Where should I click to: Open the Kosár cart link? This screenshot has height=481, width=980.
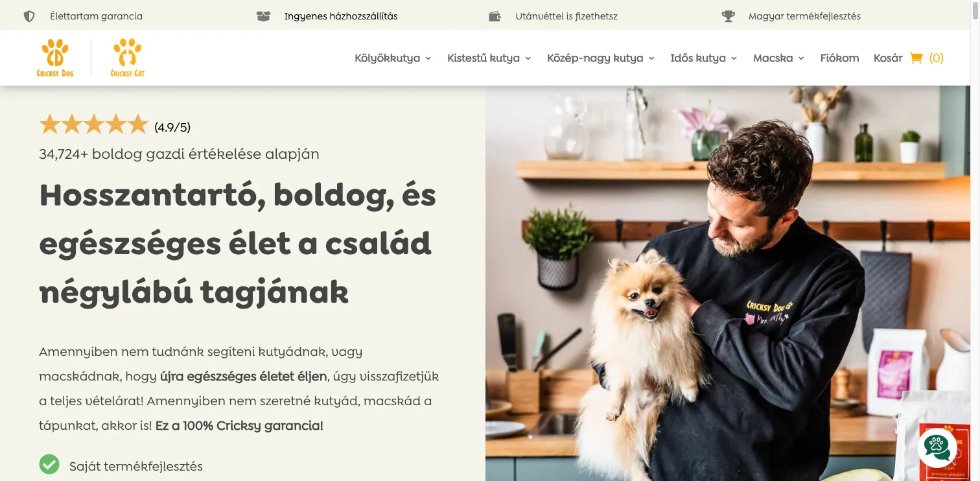click(888, 58)
